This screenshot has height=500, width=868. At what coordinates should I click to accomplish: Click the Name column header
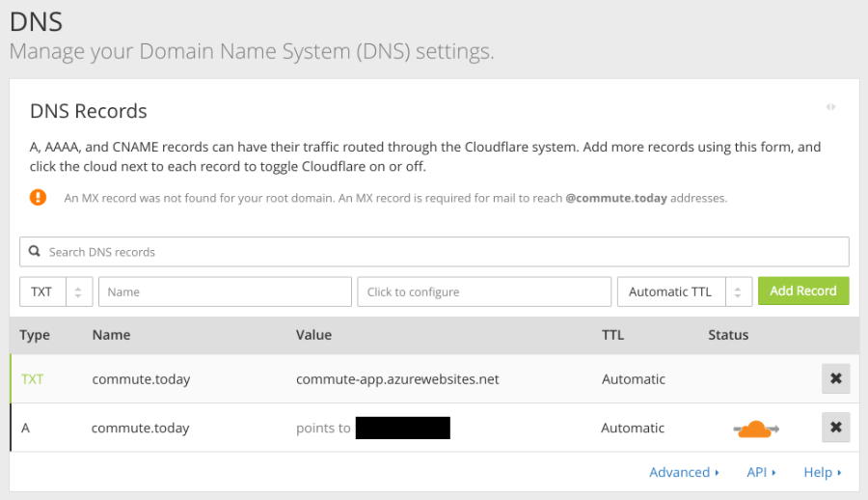(x=111, y=335)
